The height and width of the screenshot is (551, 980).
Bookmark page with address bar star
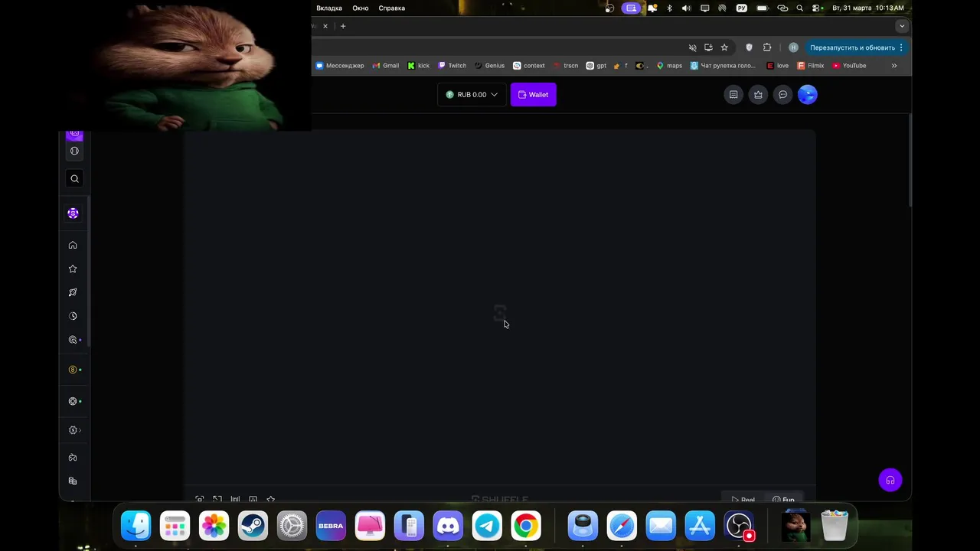[724, 47]
